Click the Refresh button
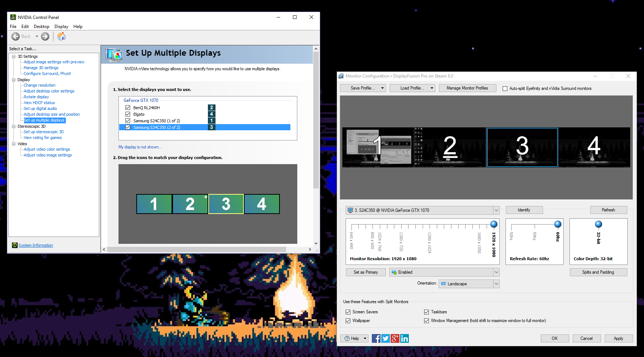Viewport: 644px width, 357px height. point(608,210)
